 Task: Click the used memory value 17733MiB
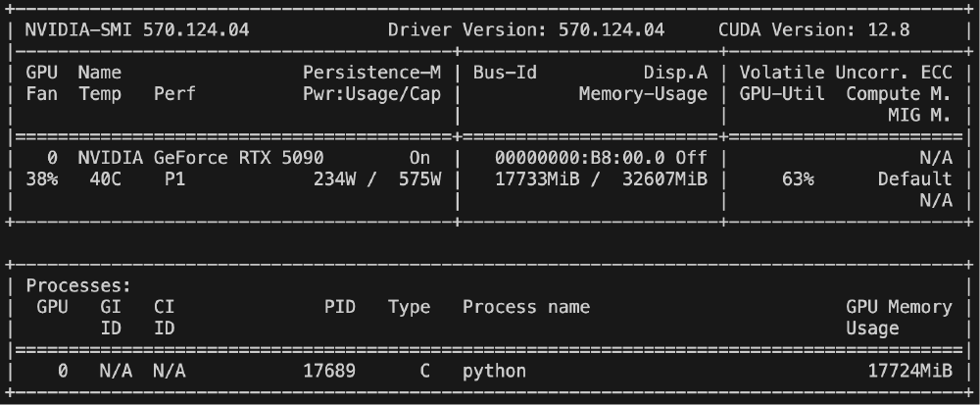533,179
